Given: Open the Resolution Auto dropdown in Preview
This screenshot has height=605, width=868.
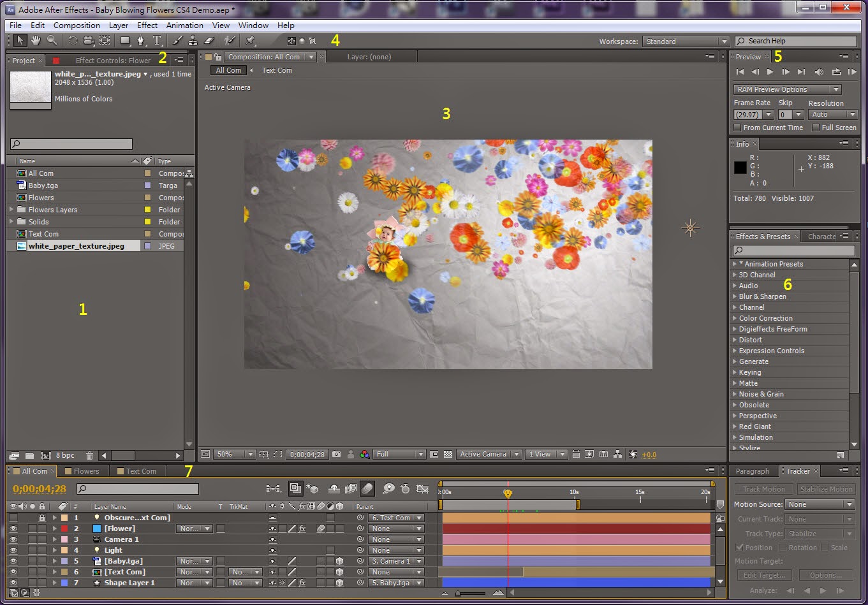Looking at the screenshot, I should 834,114.
